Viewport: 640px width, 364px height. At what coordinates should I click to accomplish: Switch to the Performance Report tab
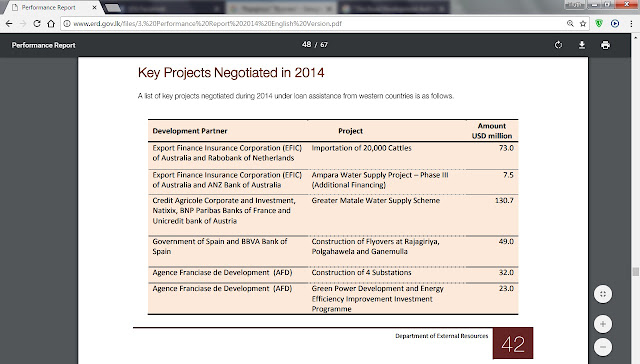click(48, 7)
